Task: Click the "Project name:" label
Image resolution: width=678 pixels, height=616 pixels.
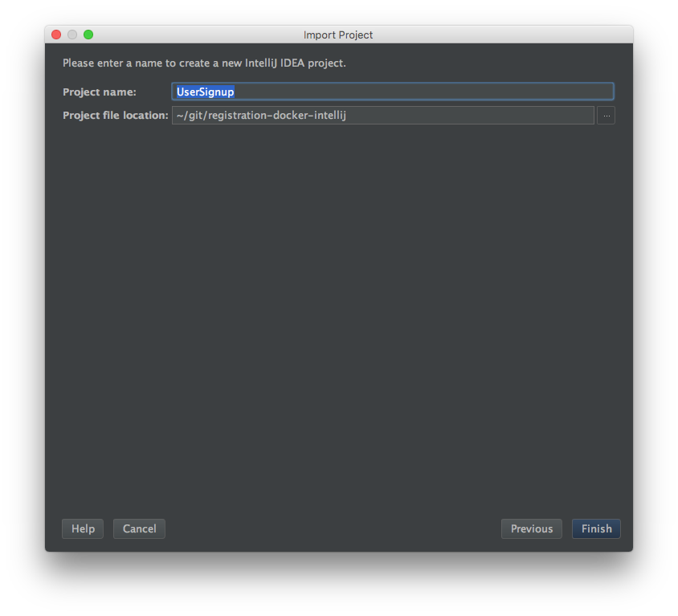Action: click(100, 92)
